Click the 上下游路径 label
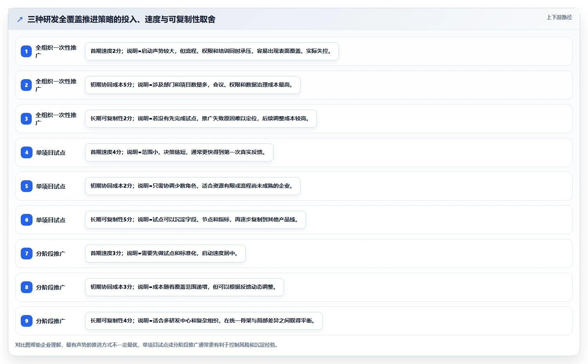Image resolution: width=588 pixels, height=364 pixels. [559, 17]
